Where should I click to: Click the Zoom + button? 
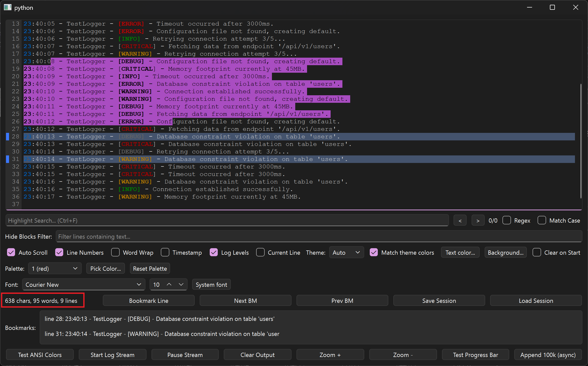coord(330,355)
